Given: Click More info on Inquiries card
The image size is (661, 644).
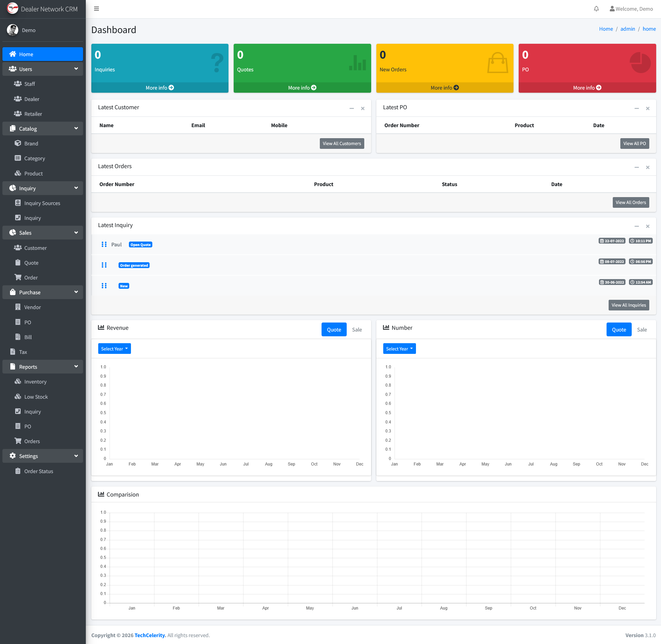Looking at the screenshot, I should point(160,88).
